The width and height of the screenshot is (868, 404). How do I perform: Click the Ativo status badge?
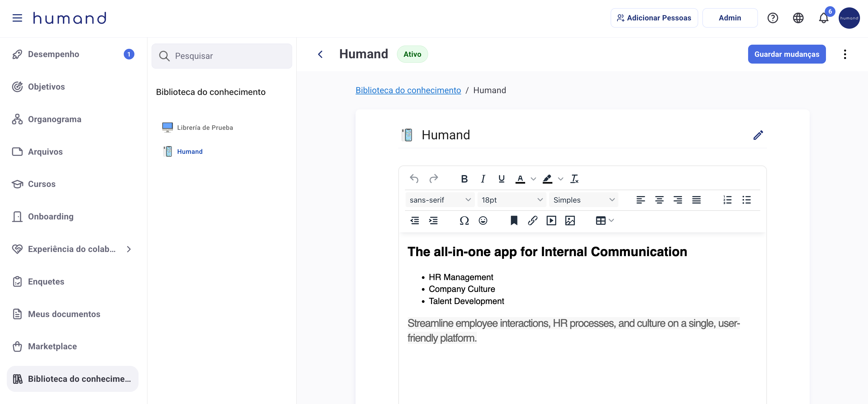pos(412,54)
